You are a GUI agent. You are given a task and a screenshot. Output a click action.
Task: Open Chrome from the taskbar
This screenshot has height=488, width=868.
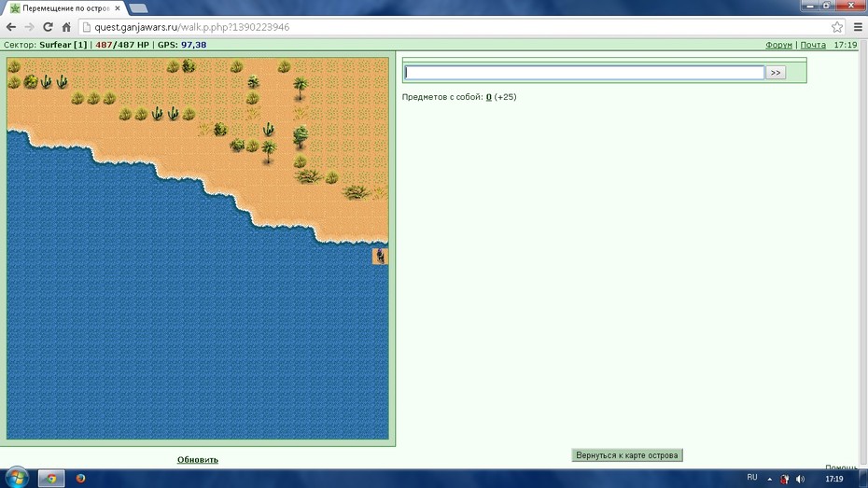[51, 479]
